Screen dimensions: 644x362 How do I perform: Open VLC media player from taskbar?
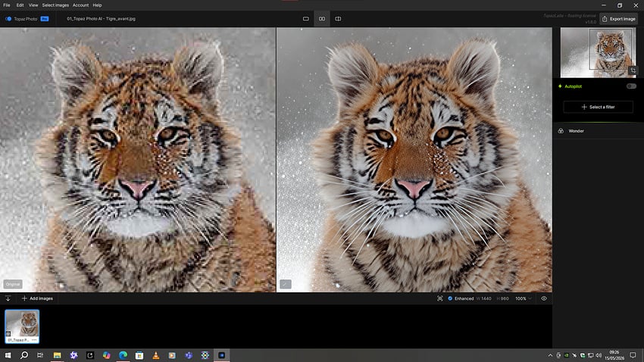coord(155,355)
